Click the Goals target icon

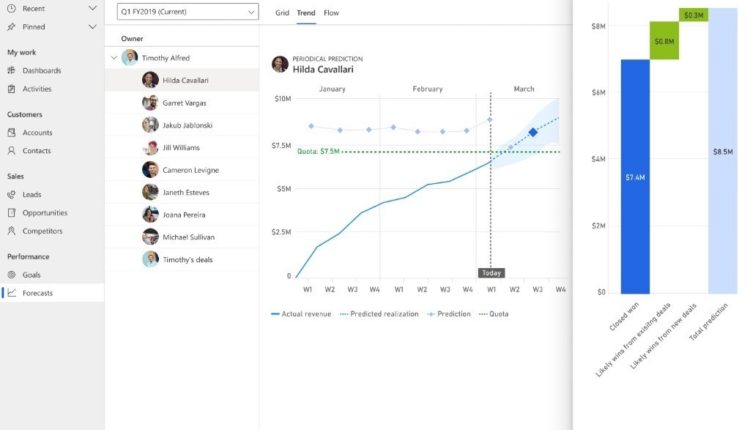[x=11, y=275]
